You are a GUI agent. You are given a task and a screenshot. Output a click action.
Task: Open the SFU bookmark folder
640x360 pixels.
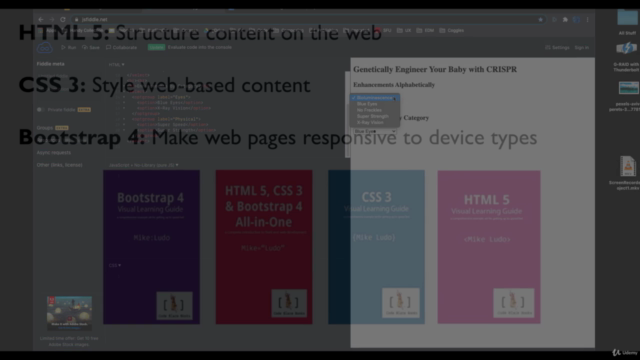coord(383,31)
